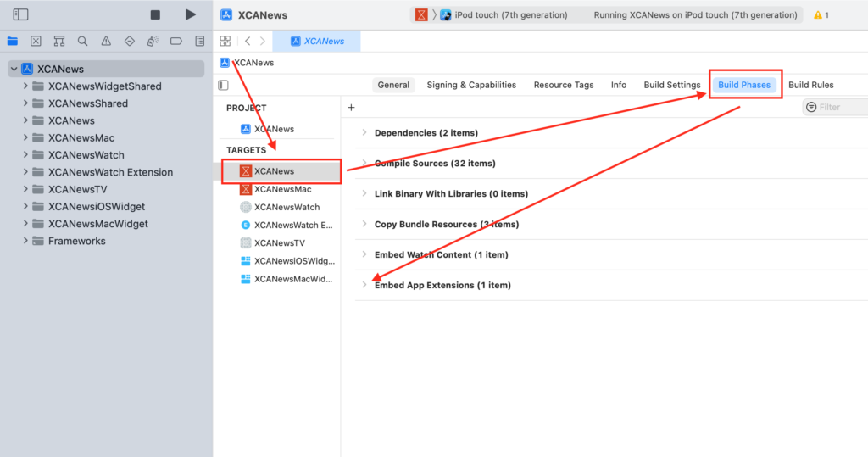Screen dimensions: 868x457
Task: Expand Compile Sources (32 items) section
Action: click(364, 163)
